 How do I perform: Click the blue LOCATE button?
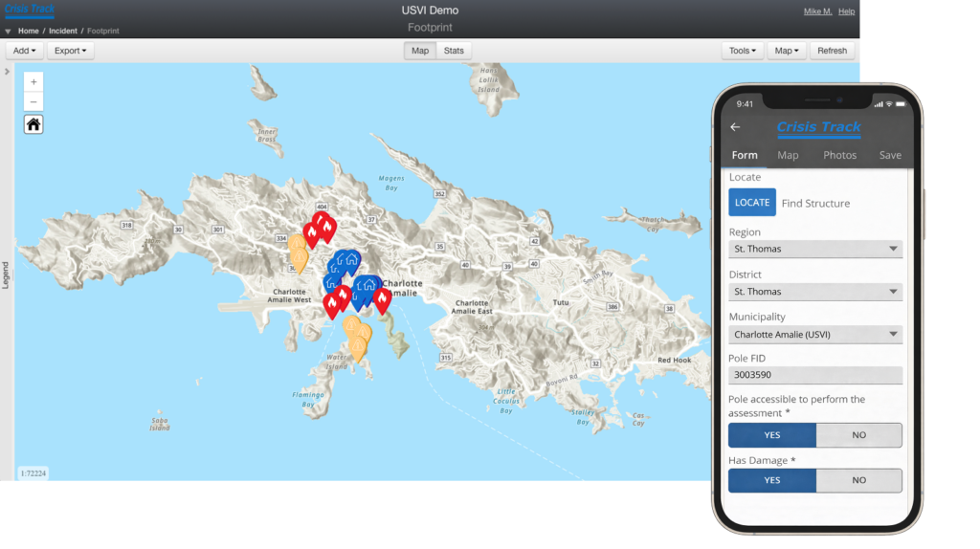[x=752, y=203]
